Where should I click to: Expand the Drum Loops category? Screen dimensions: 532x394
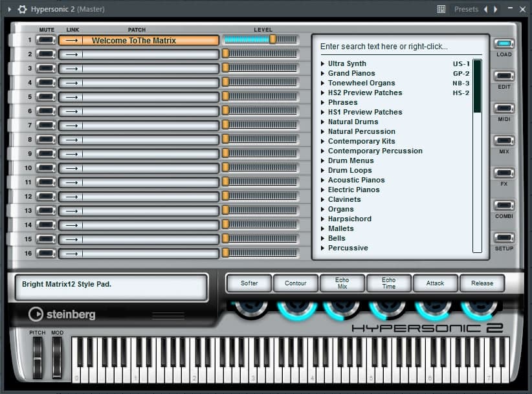click(x=323, y=170)
